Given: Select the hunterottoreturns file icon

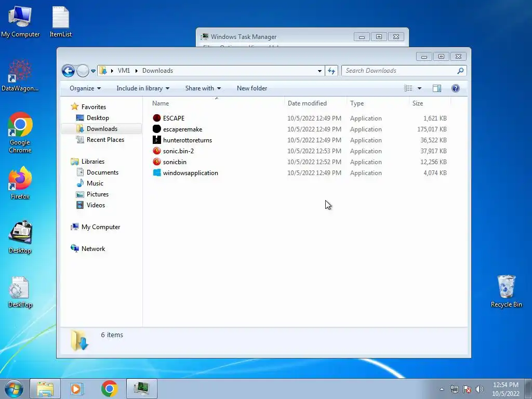Looking at the screenshot, I should tap(157, 140).
